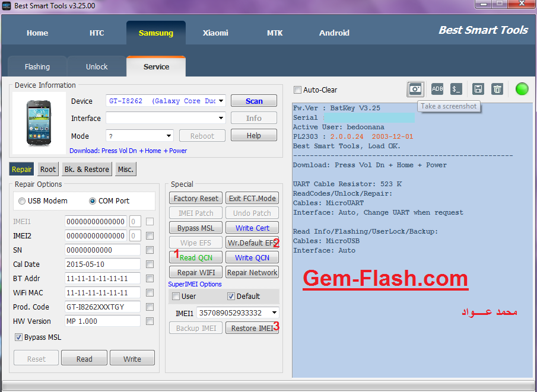Tick the SN row checkbox
Screen dimensions: 537x392
click(x=150, y=250)
